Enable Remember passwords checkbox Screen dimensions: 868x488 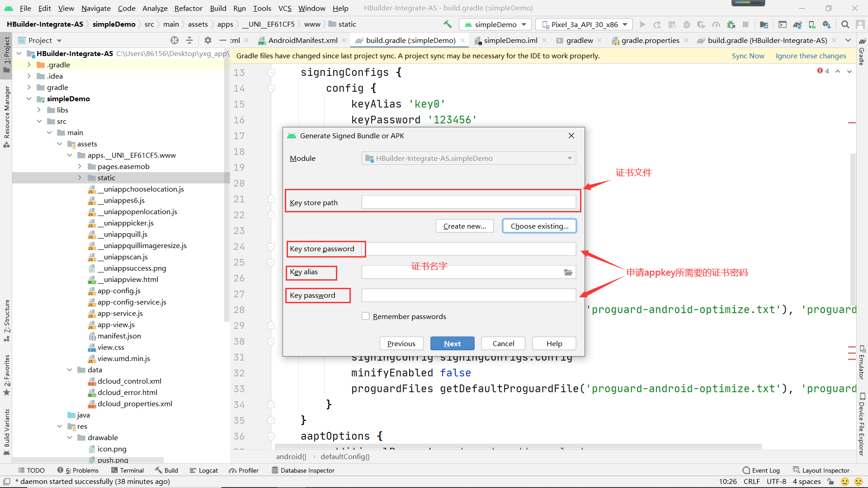(x=365, y=316)
